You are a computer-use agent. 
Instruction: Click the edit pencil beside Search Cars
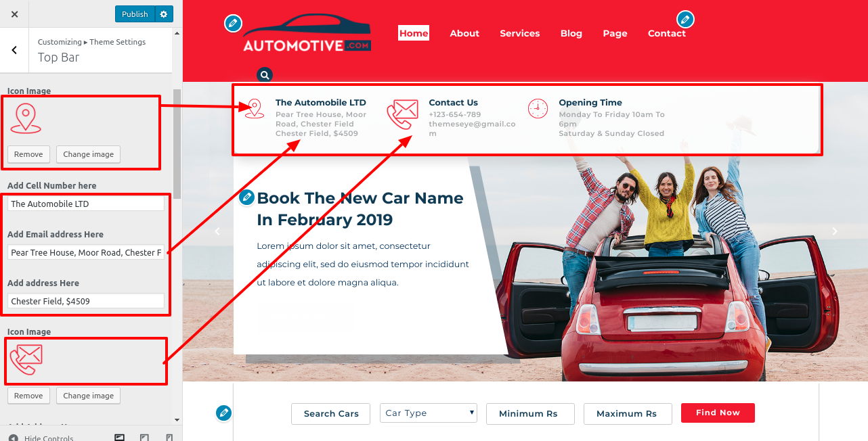pos(223,412)
